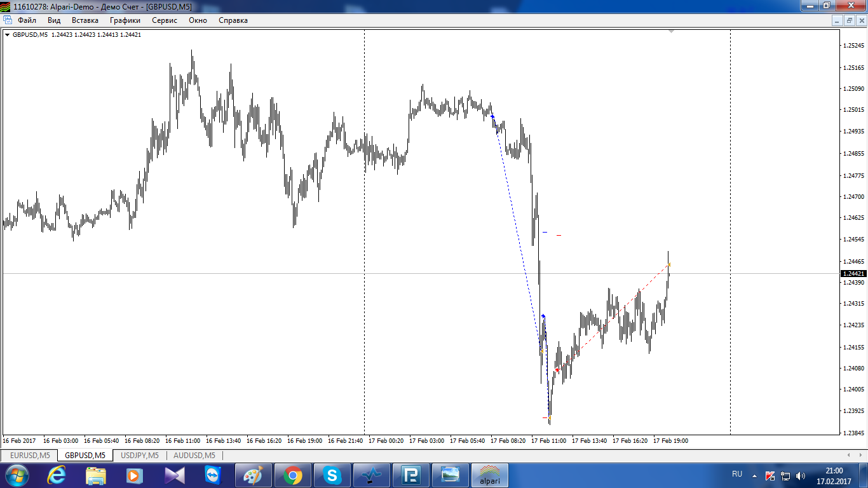Click the chart shift triangle marker at top
The image size is (868, 488).
672,30
